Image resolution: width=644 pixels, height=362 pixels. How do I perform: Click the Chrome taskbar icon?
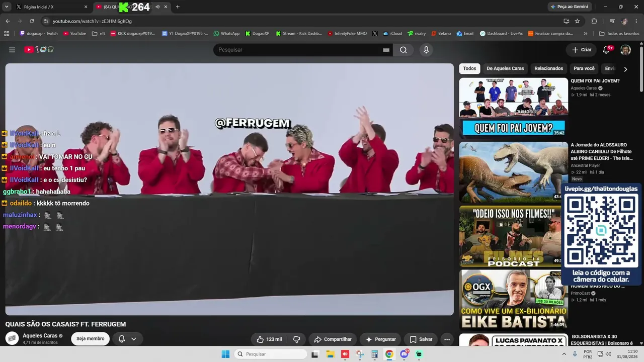point(389,354)
